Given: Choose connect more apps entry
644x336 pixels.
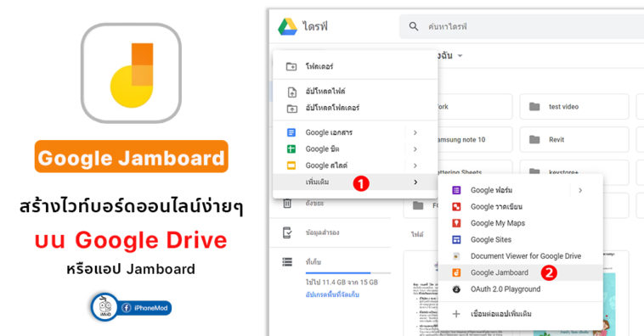Looking at the screenshot, I should point(521,314).
